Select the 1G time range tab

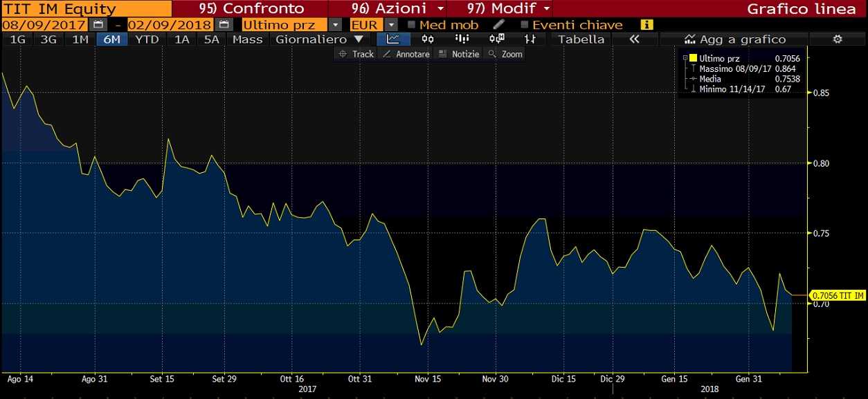pos(18,39)
